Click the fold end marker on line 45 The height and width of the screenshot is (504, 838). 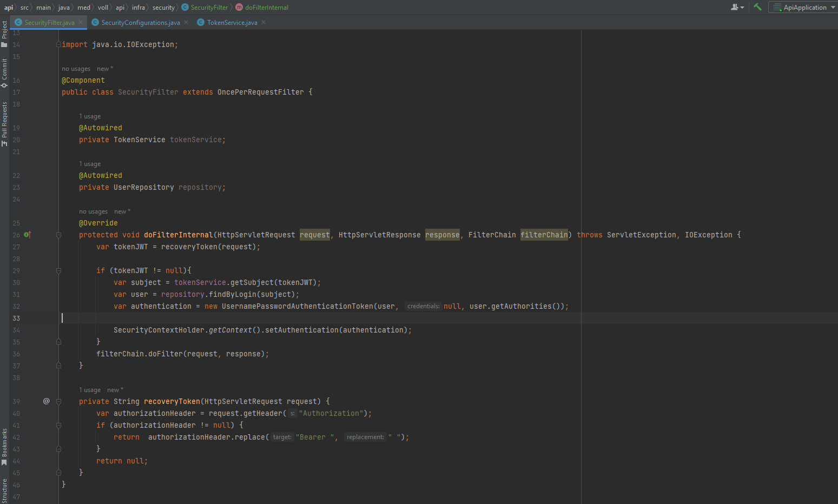click(x=58, y=473)
